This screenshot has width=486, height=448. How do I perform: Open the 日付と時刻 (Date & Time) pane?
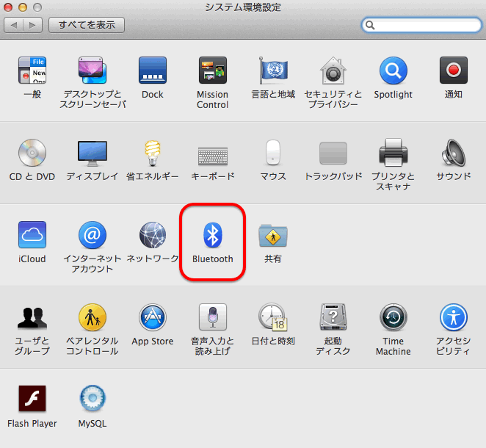(272, 318)
